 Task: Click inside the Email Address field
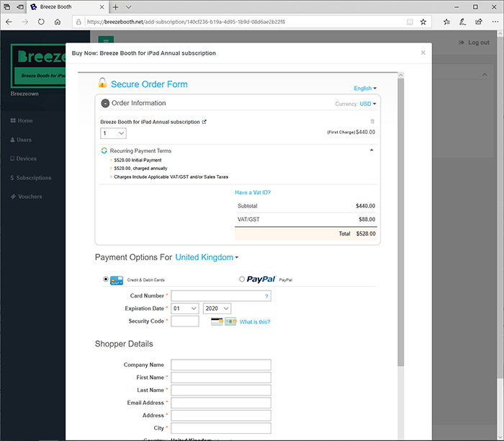coord(221,403)
